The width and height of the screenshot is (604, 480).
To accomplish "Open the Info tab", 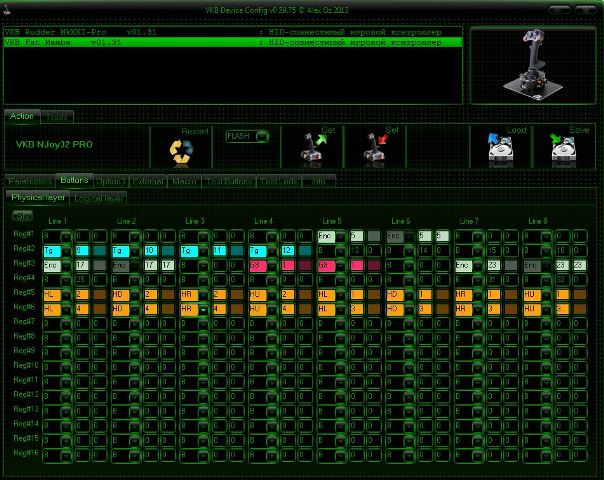I will click(x=319, y=181).
